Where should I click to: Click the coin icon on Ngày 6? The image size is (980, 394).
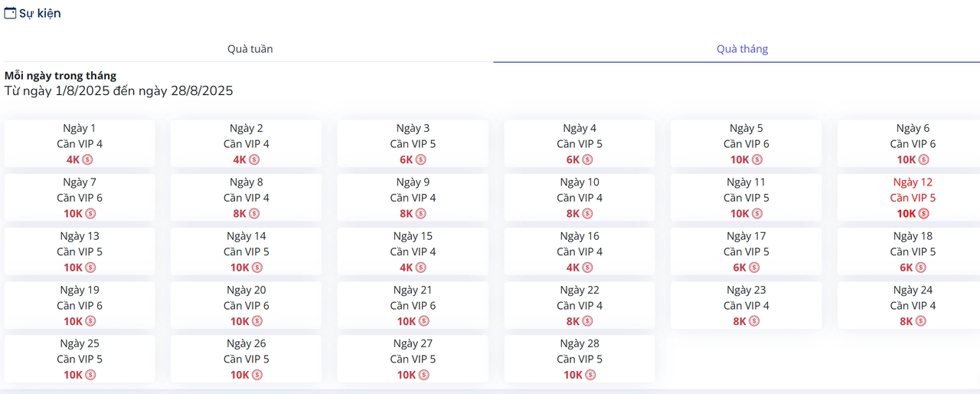click(x=924, y=159)
